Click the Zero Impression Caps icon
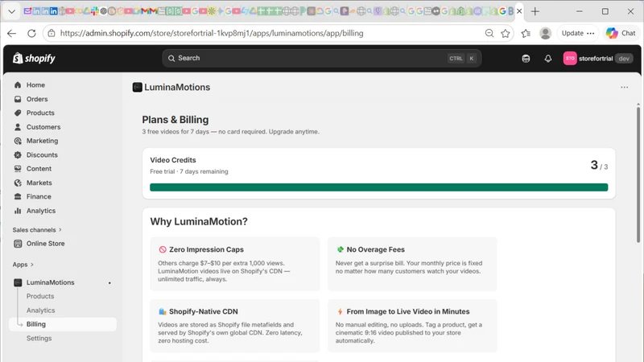The width and height of the screenshot is (644, 362). point(163,249)
